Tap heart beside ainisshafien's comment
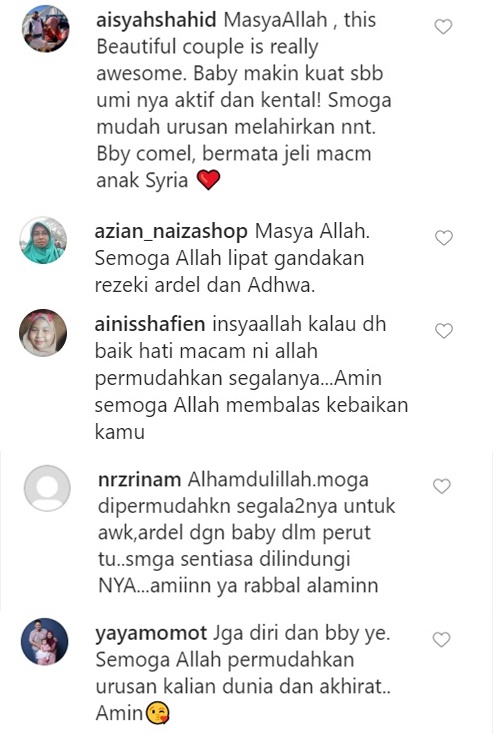This screenshot has height=734, width=493. (444, 331)
